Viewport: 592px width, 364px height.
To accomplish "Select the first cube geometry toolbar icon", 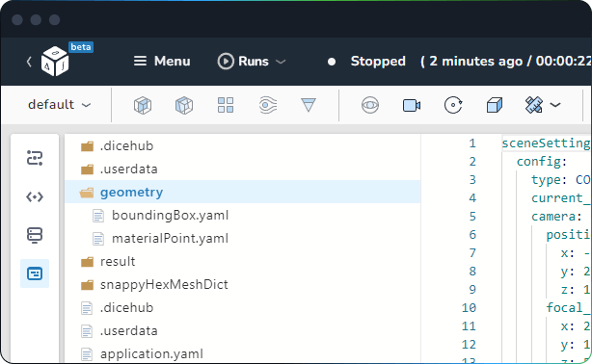I will 143,105.
